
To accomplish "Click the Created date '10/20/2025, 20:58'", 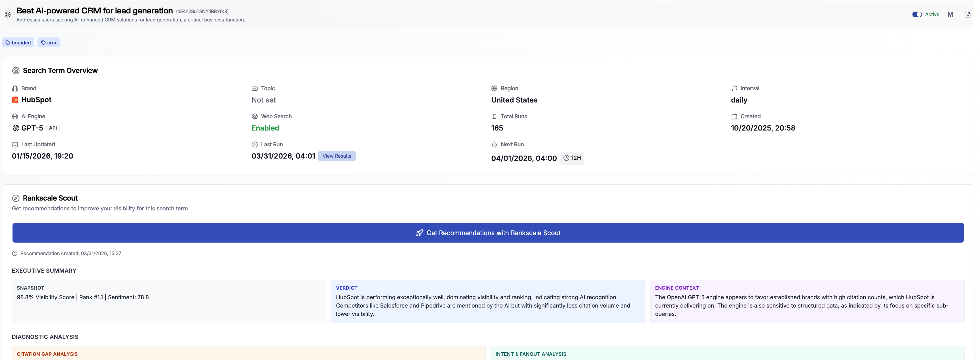I will (x=763, y=128).
